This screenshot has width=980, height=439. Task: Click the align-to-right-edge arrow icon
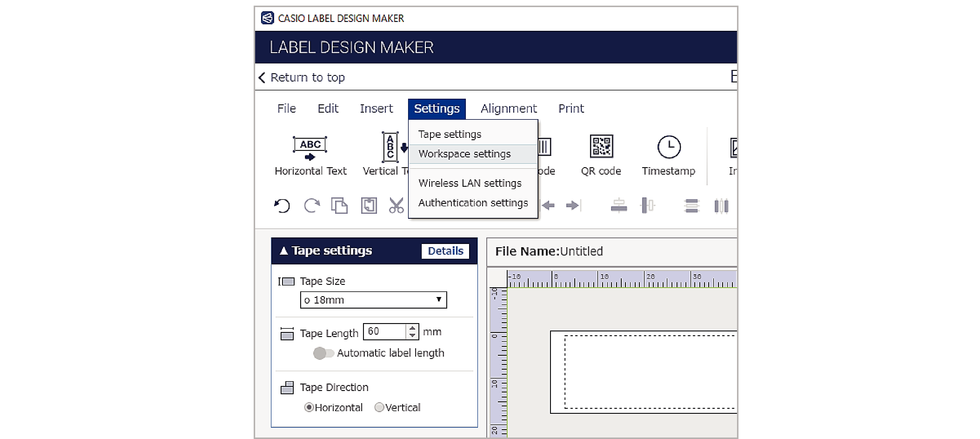573,206
